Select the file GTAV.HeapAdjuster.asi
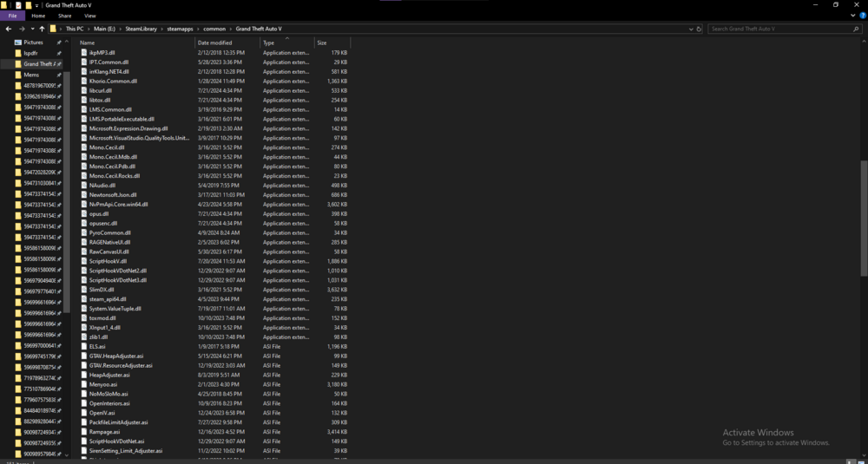Screen dimensions: 868x464 tap(116, 356)
